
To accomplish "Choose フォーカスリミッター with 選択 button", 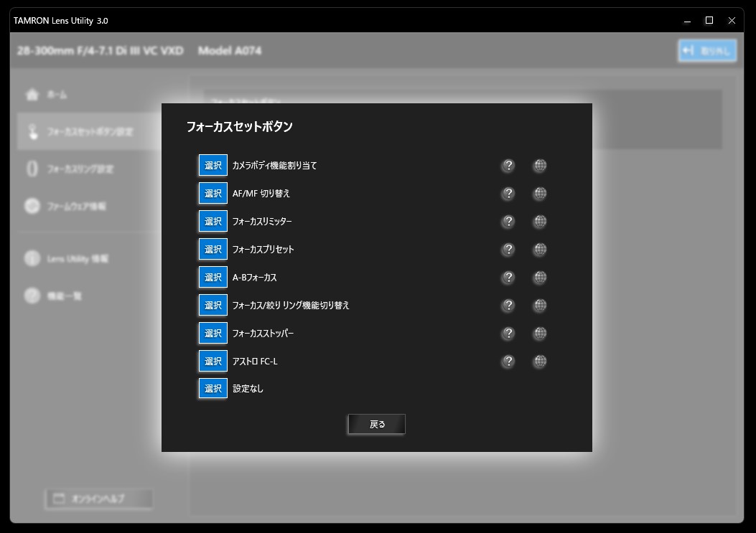I will tap(213, 222).
